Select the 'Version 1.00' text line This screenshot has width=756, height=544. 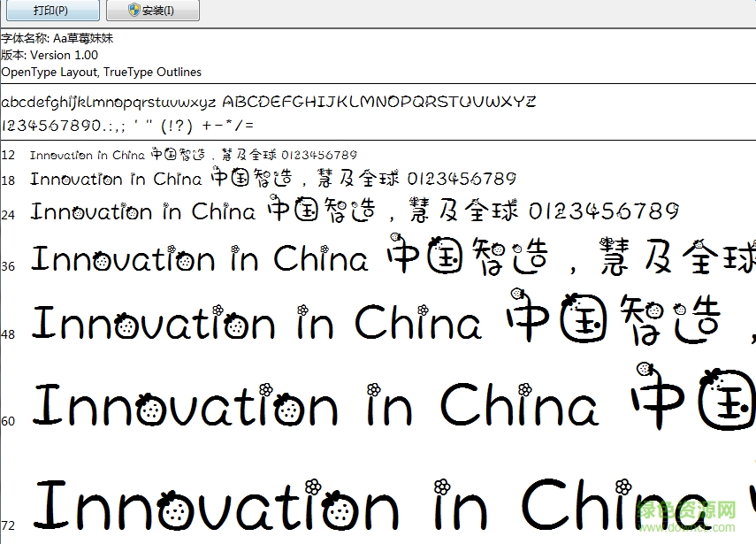pyautogui.click(x=50, y=55)
